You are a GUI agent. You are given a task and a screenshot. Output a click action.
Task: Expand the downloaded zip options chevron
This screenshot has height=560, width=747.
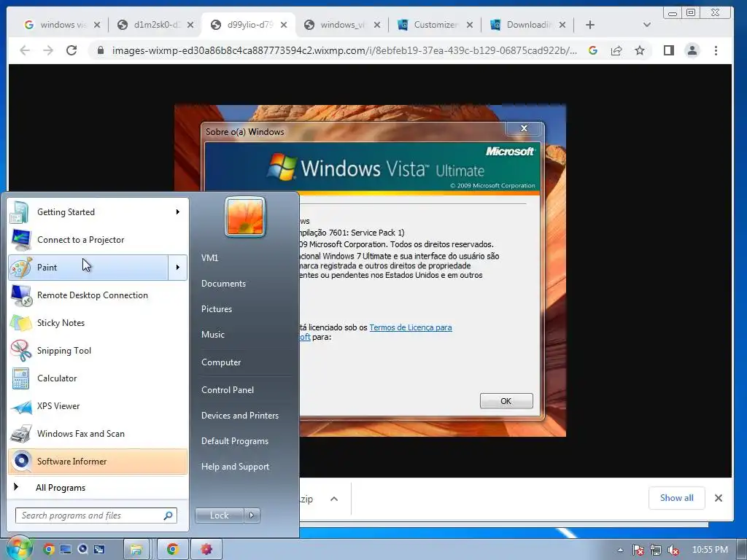click(x=334, y=499)
